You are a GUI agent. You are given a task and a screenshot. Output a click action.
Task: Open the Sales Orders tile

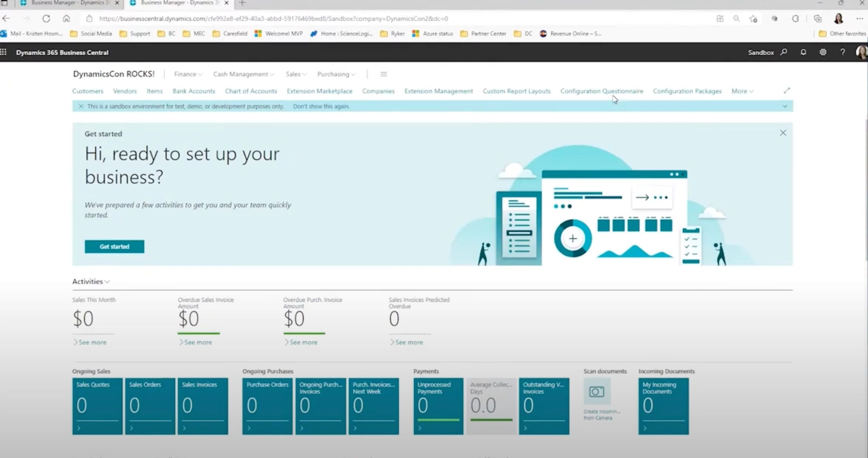150,406
